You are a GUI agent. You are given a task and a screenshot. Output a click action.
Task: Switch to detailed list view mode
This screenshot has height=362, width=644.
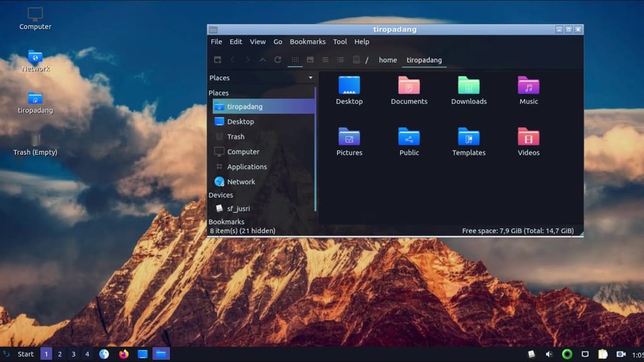pos(340,60)
